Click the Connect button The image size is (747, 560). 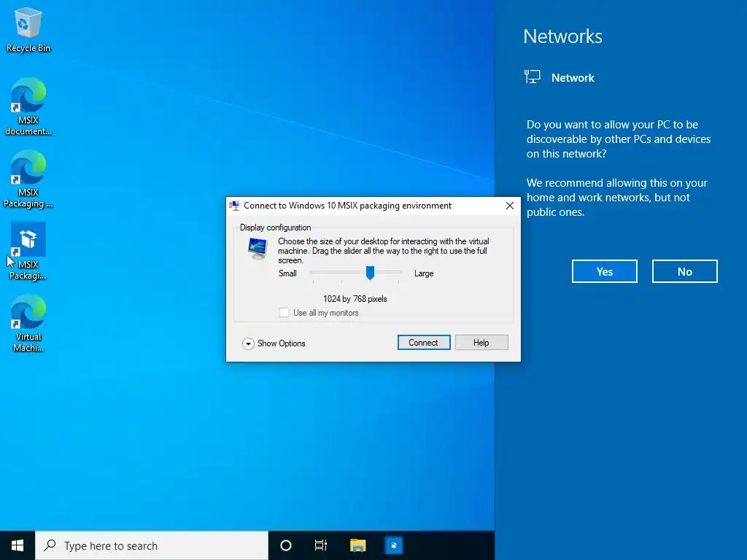click(424, 343)
